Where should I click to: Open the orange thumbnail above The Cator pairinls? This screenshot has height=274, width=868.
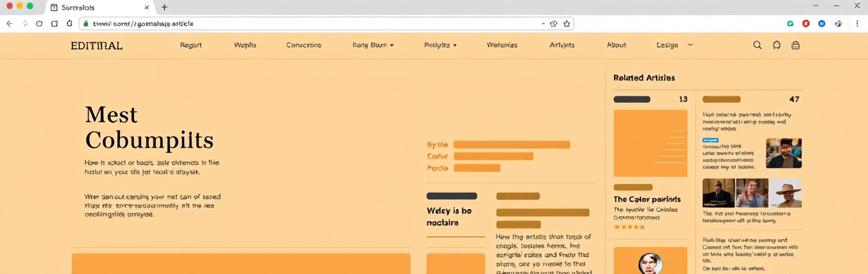[x=650, y=143]
